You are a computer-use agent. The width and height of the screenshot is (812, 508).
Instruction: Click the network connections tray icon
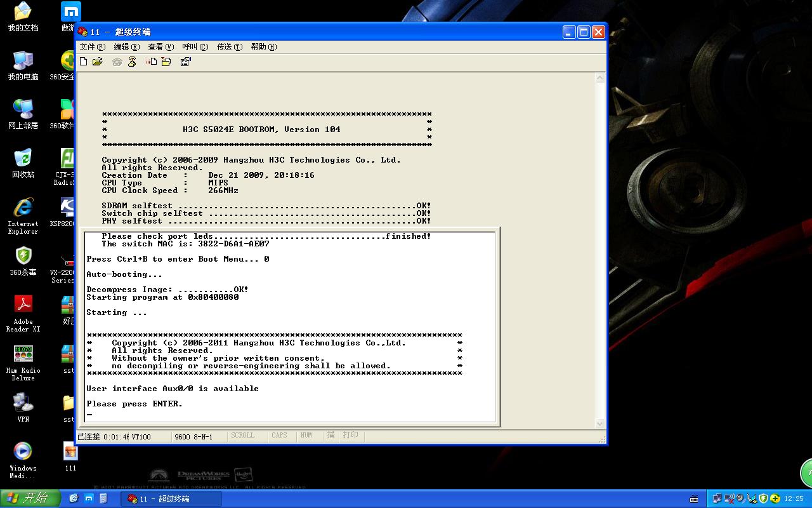coord(717,498)
